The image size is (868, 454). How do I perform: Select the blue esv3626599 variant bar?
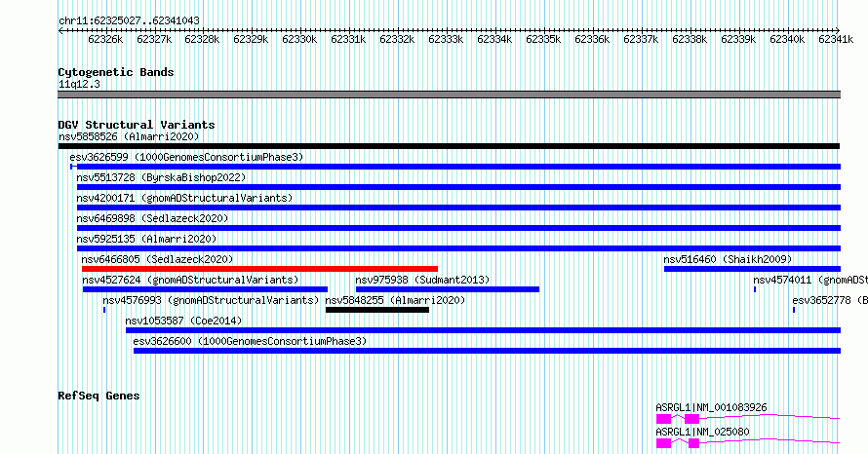(x=455, y=167)
